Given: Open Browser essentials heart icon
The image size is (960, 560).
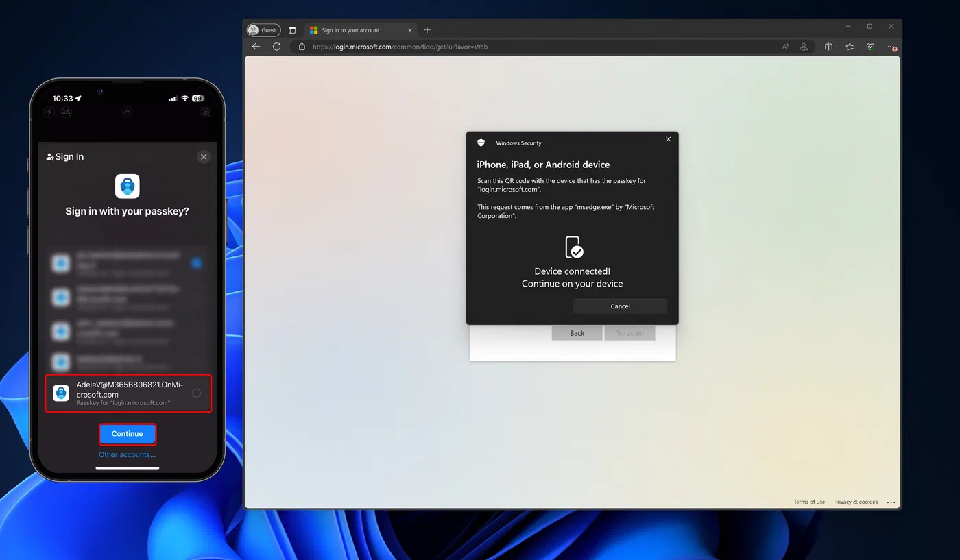Looking at the screenshot, I should tap(870, 47).
